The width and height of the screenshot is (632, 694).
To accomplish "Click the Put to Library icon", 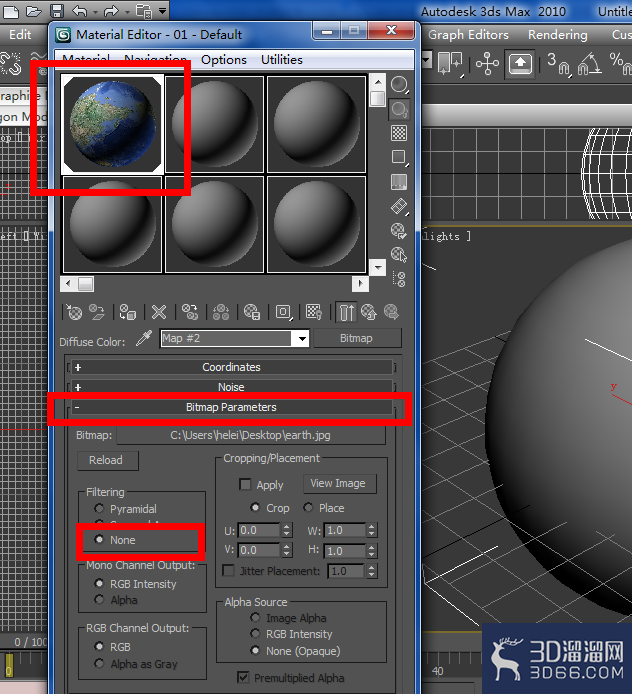I will (x=252, y=312).
